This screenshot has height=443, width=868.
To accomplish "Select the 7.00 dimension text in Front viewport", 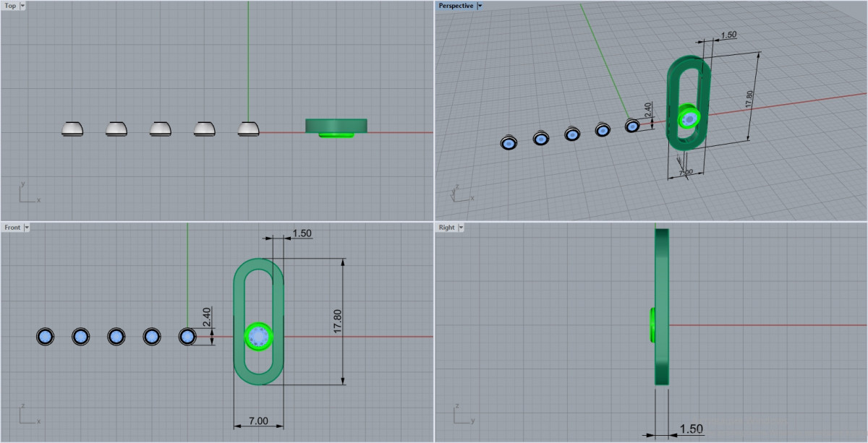I will [258, 421].
